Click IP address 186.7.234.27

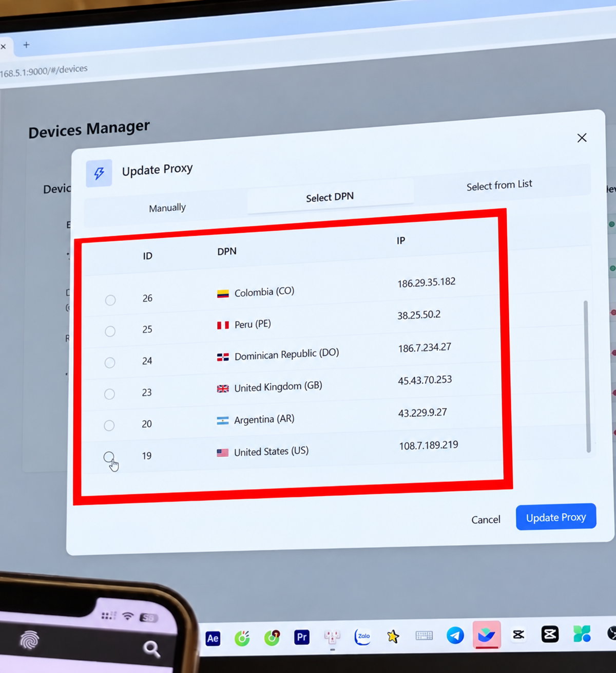pos(425,348)
